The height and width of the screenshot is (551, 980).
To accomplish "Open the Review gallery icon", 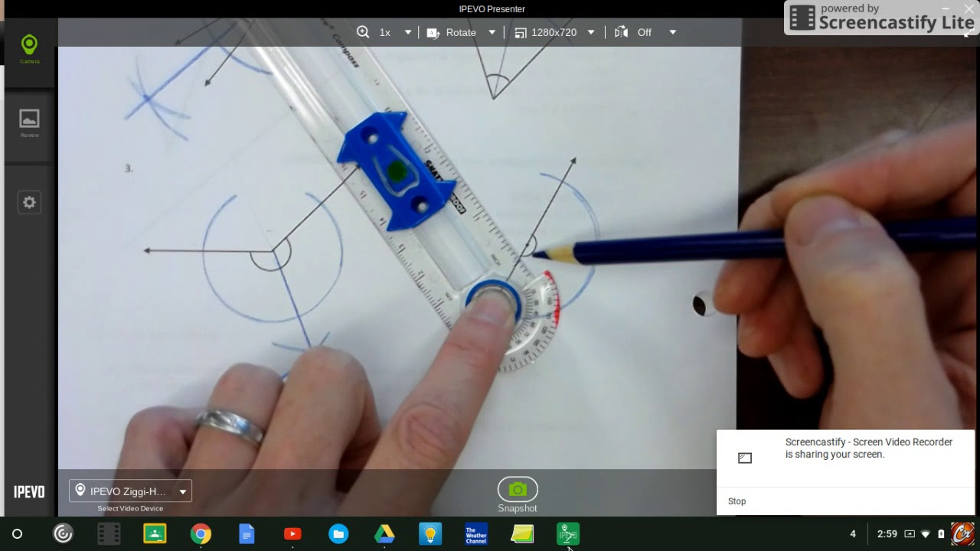I will pyautogui.click(x=29, y=122).
